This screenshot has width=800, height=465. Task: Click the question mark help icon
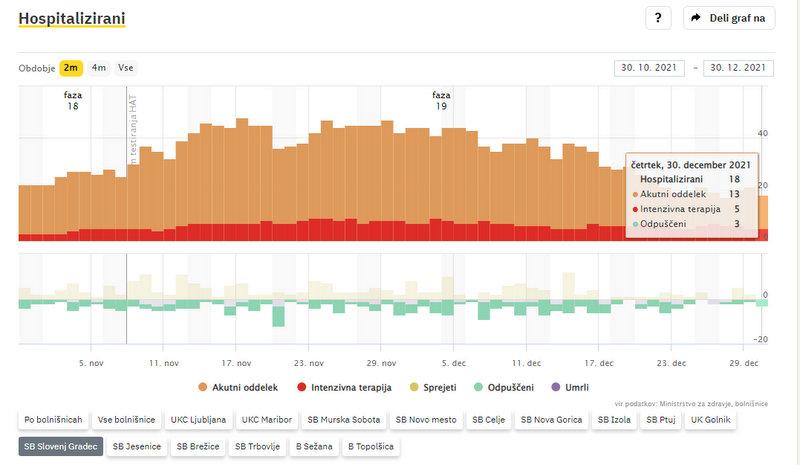click(657, 18)
